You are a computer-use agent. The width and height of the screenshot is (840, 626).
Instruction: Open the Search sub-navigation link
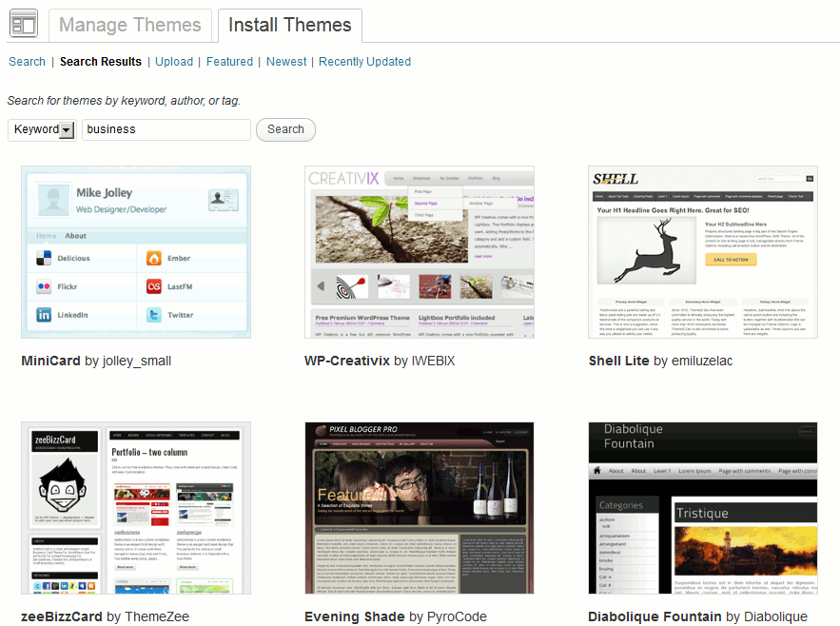[27, 62]
